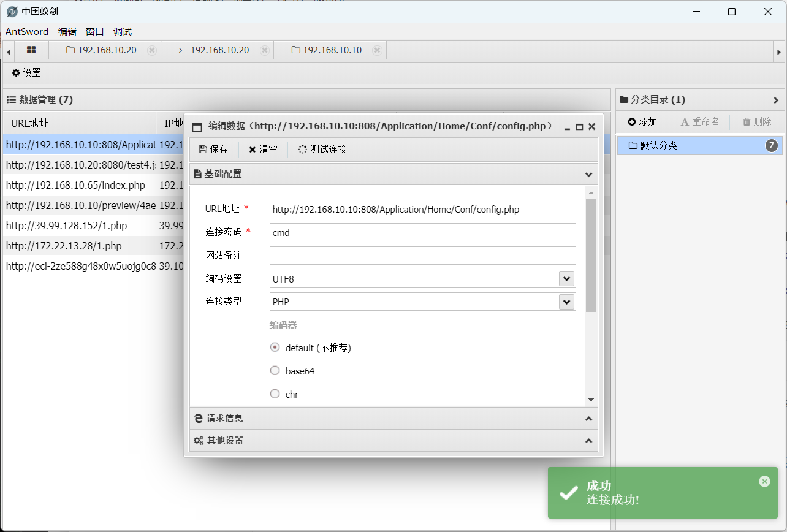Focus the 网站备注 input field
Image resolution: width=787 pixels, height=532 pixels.
click(x=423, y=256)
